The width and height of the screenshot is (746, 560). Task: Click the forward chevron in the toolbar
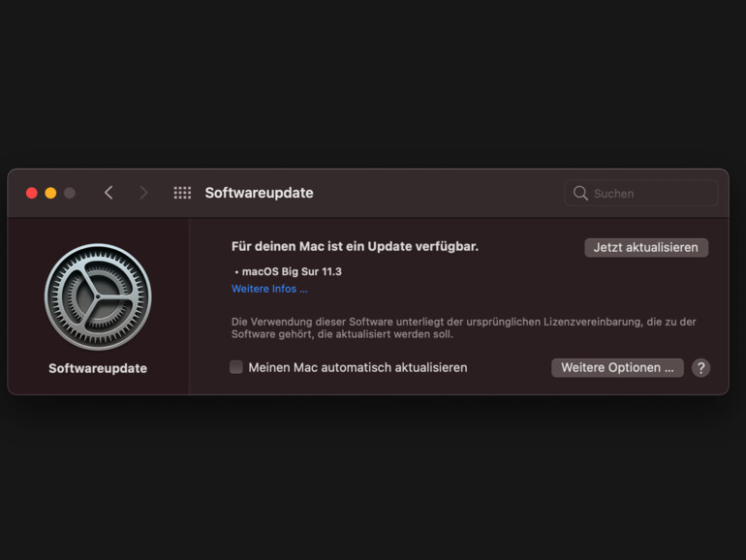coord(143,193)
